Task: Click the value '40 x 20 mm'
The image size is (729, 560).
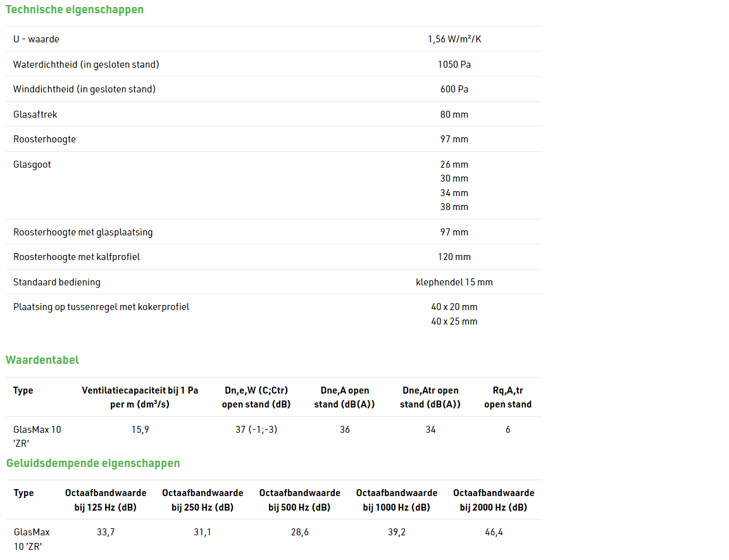Action: (454, 307)
